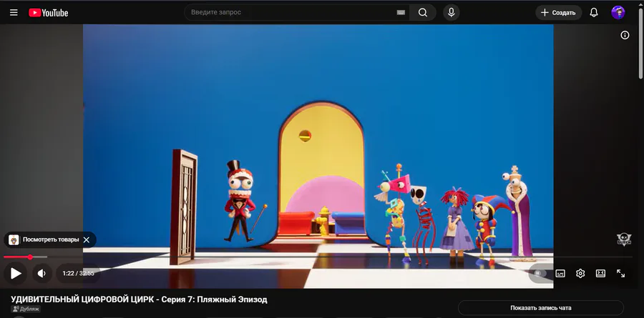This screenshot has width=644, height=318.
Task: Click the video title text
Action: [x=140, y=299]
